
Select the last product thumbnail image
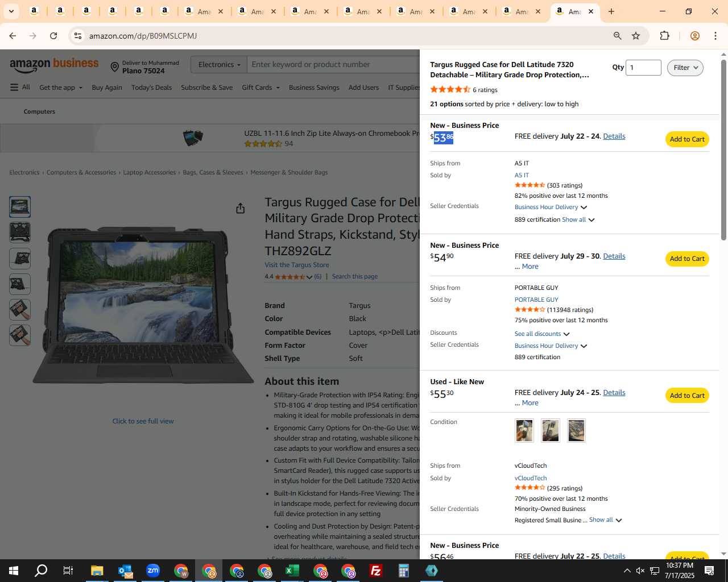click(x=20, y=335)
